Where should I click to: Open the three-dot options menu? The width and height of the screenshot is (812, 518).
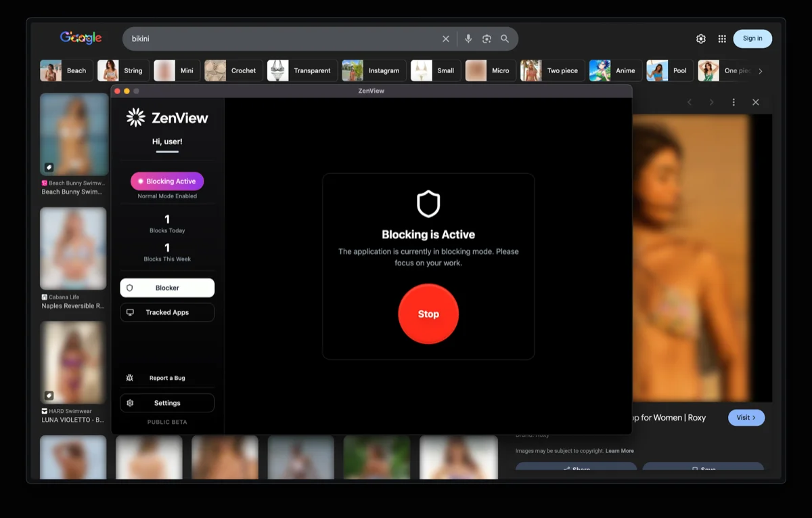(733, 102)
